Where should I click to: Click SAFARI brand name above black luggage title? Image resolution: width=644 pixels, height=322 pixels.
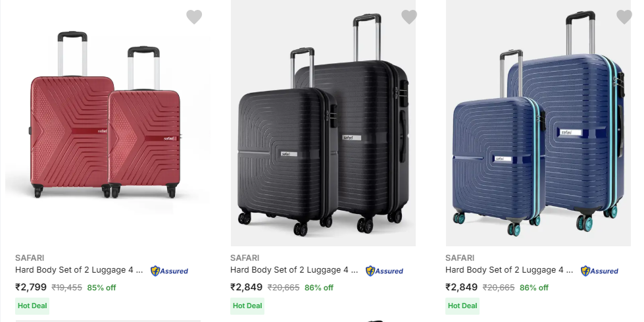click(x=245, y=257)
